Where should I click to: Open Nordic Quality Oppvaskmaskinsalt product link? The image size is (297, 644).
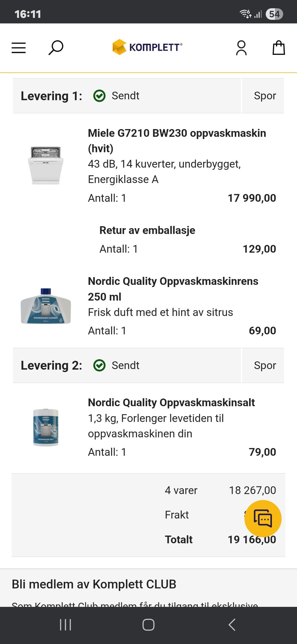(x=171, y=403)
